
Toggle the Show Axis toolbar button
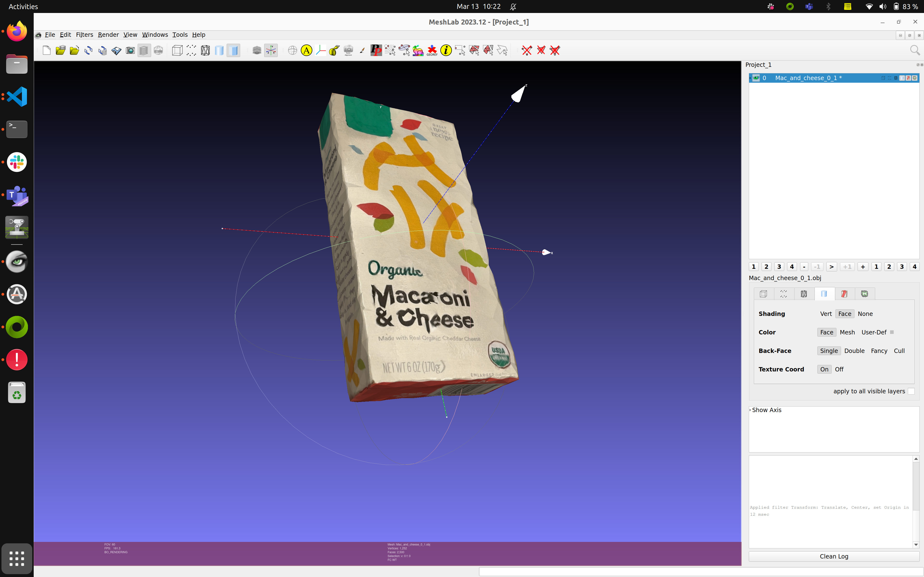[x=271, y=50]
